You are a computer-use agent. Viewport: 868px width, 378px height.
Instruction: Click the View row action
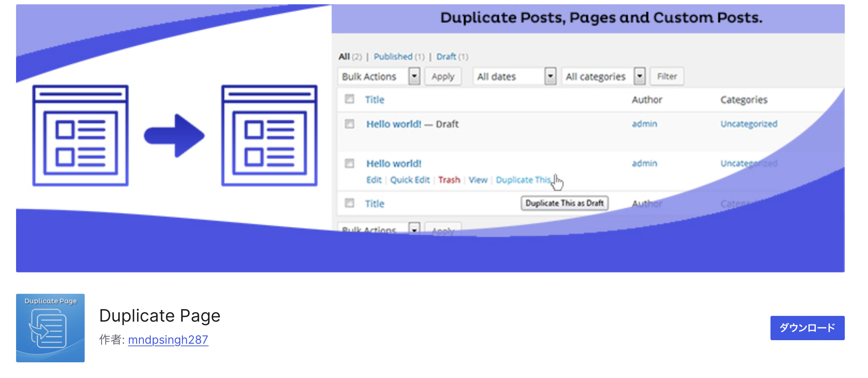click(x=478, y=180)
